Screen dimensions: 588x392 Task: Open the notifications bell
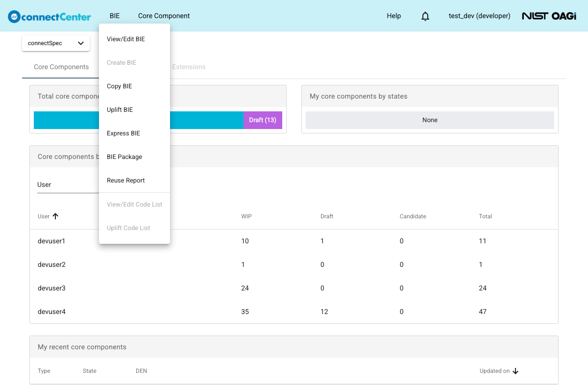coord(425,16)
